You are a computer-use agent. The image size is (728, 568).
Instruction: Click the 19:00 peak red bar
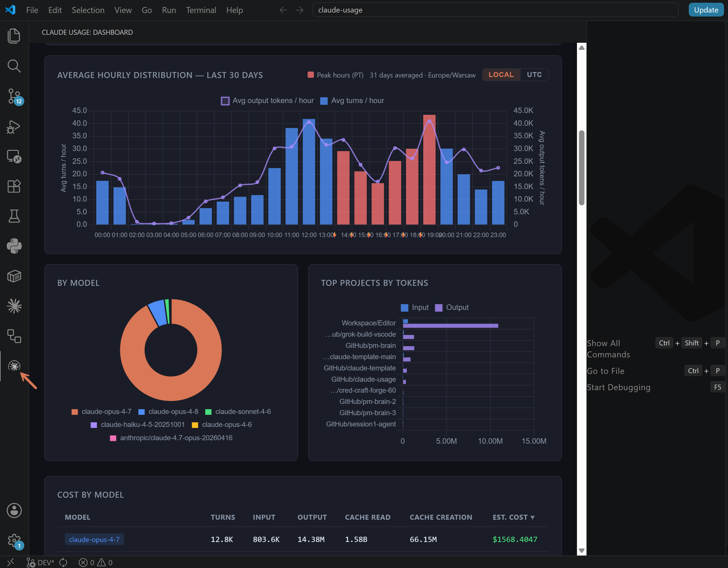[x=429, y=170]
